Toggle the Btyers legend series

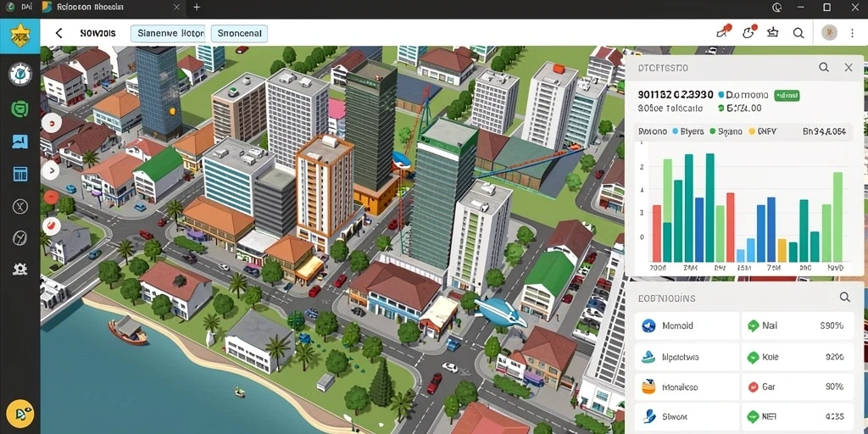pyautogui.click(x=687, y=131)
